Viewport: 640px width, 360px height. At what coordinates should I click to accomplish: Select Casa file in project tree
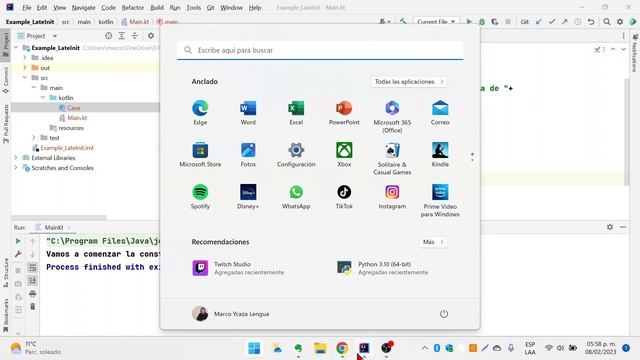pyautogui.click(x=73, y=108)
